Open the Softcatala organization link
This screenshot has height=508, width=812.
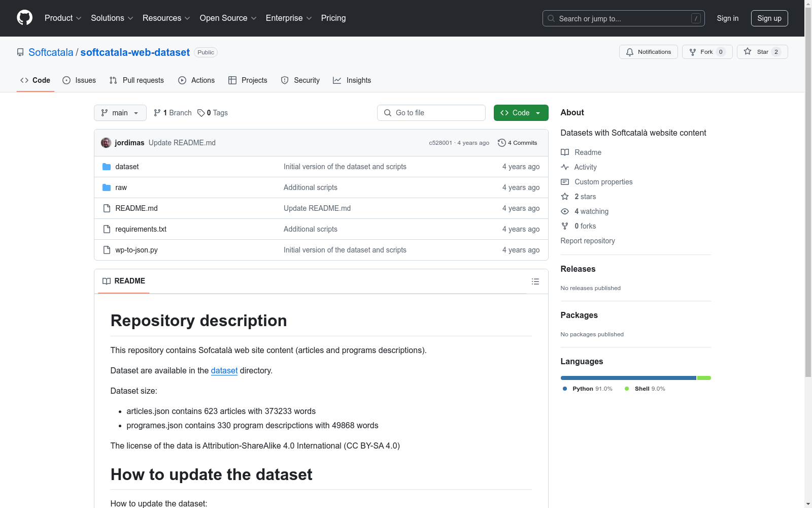tap(51, 52)
